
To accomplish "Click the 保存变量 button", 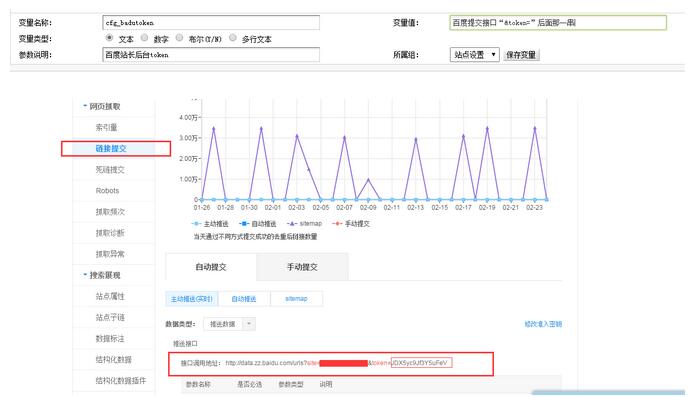I will 521,55.
